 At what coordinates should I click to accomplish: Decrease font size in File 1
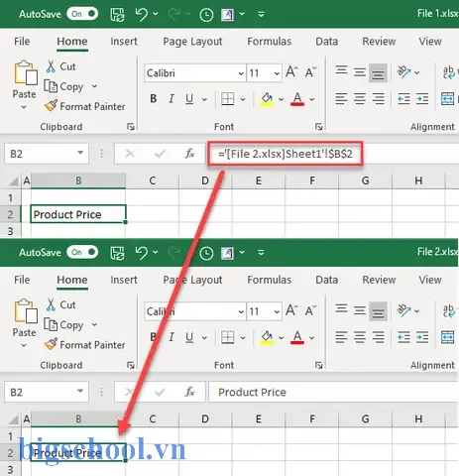[310, 72]
